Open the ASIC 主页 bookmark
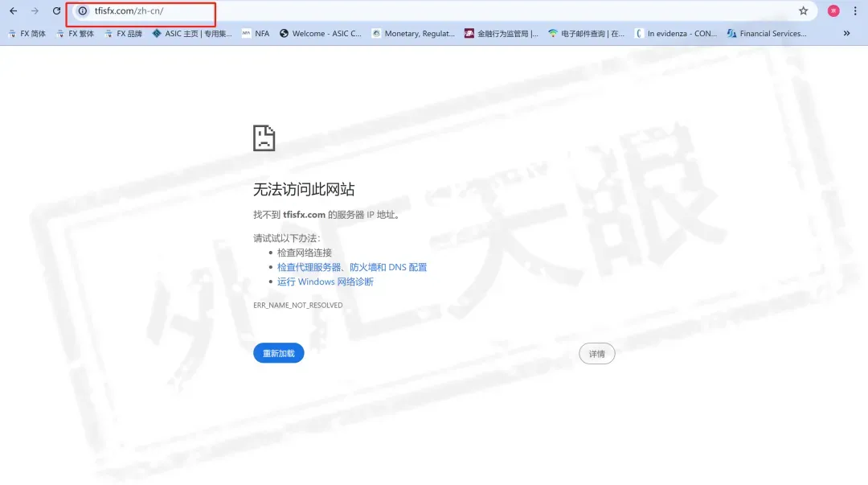The height and width of the screenshot is (485, 868). point(192,33)
